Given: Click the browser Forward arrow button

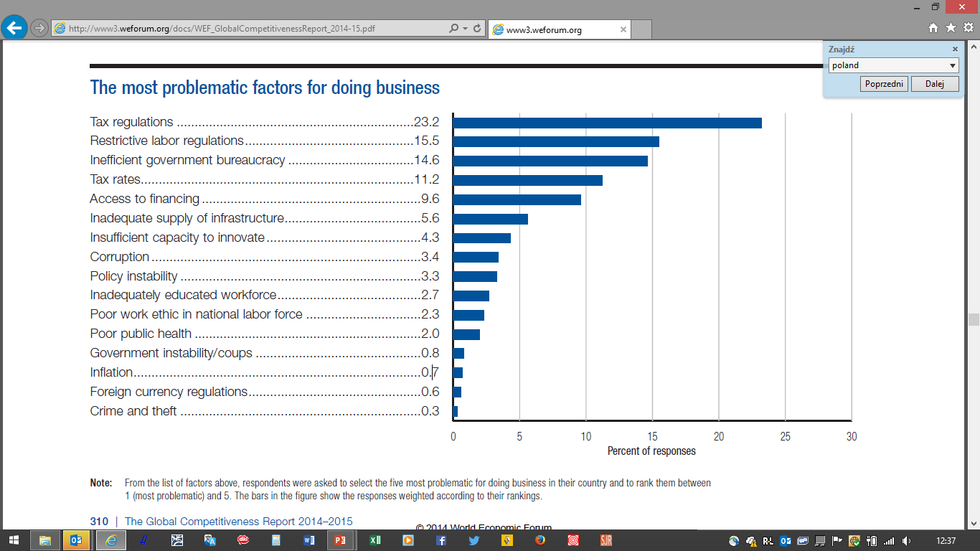Looking at the screenshot, I should pyautogui.click(x=39, y=29).
